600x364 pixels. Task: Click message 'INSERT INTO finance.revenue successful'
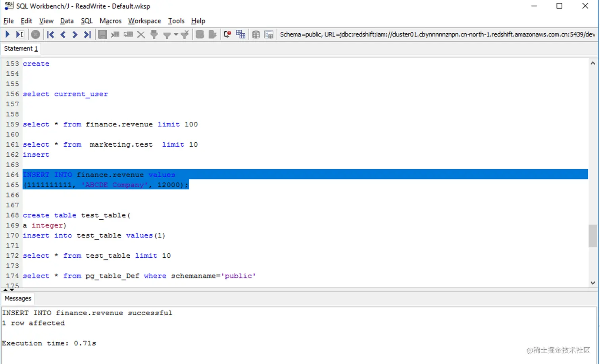(87, 313)
